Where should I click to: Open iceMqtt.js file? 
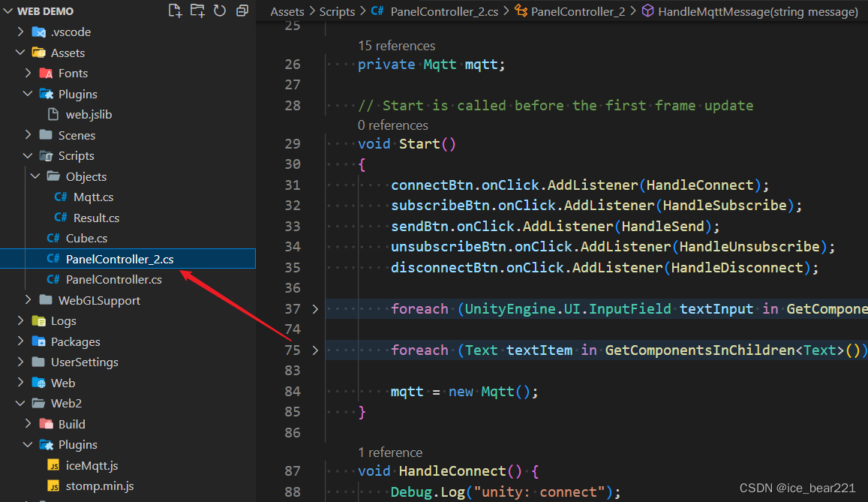click(x=92, y=465)
